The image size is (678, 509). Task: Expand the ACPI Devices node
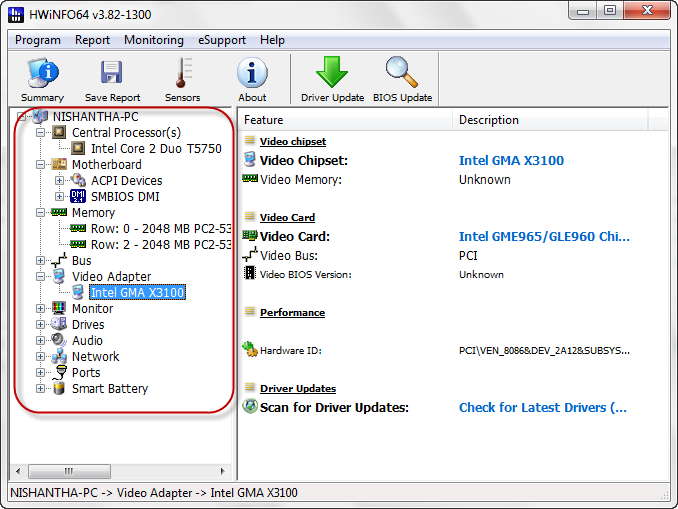59,180
